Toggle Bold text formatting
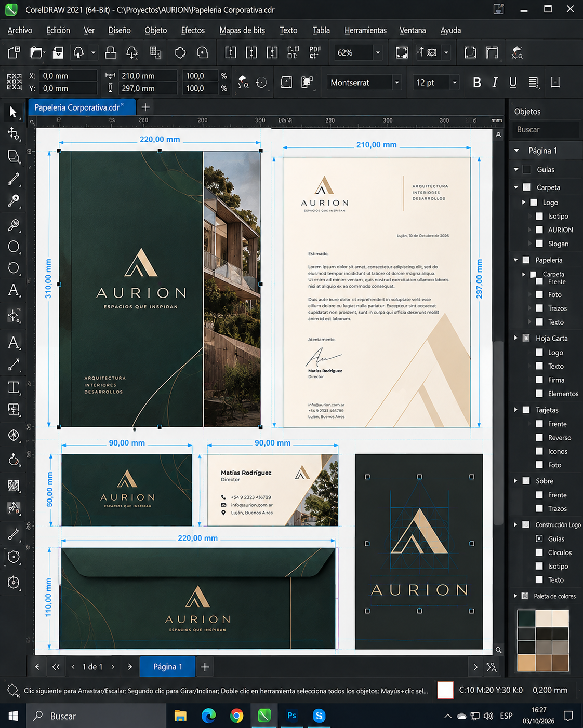This screenshot has width=583, height=728. coord(477,83)
